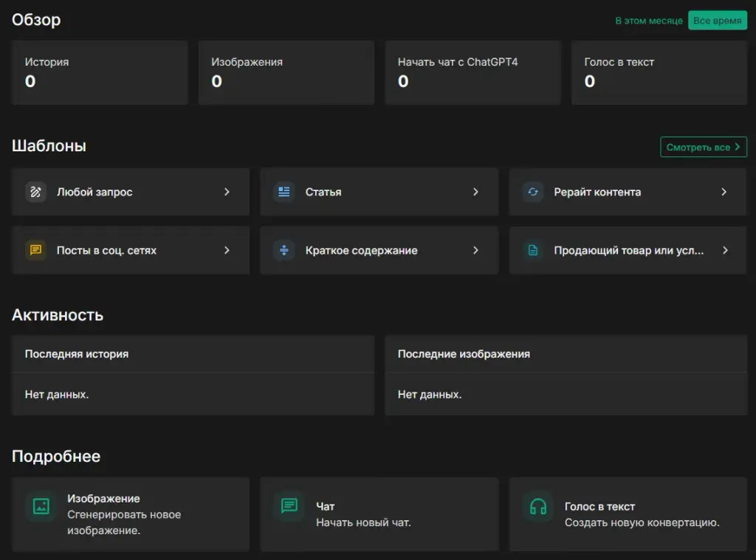Image resolution: width=756 pixels, height=560 pixels.
Task: Select the Любой запрос template label
Action: click(94, 192)
